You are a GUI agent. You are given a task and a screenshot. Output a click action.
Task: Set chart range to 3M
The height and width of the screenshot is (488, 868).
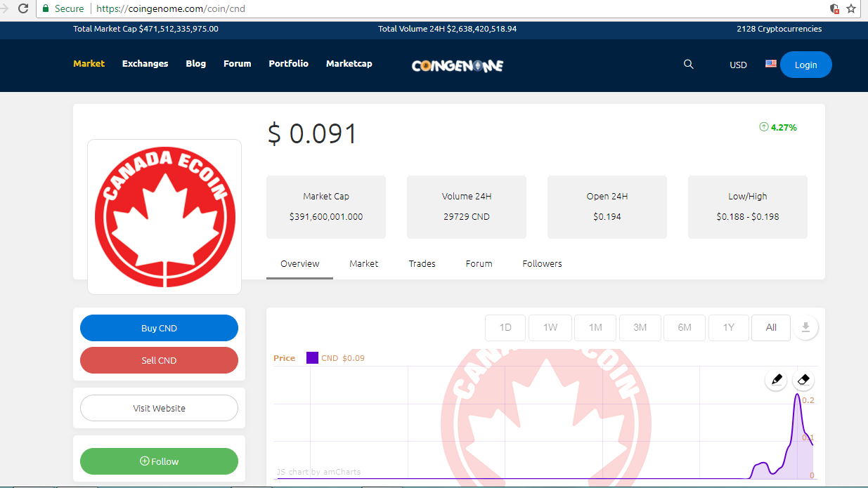(640, 327)
